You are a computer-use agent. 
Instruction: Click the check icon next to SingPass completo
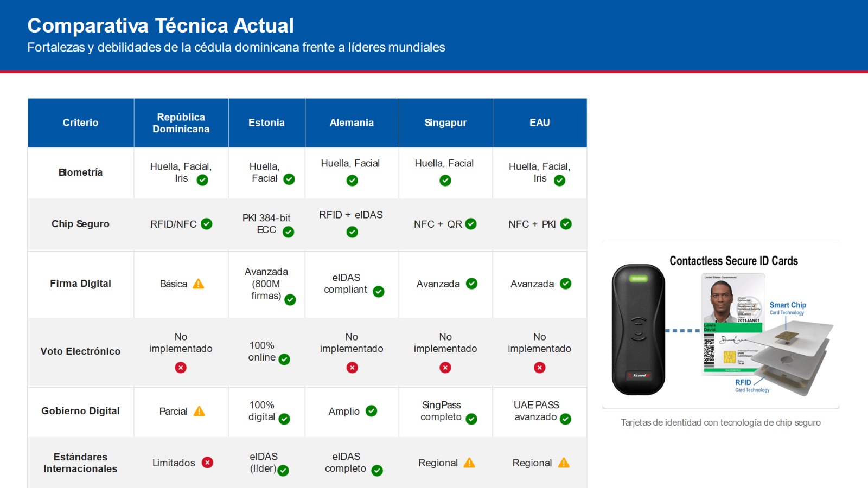click(471, 419)
